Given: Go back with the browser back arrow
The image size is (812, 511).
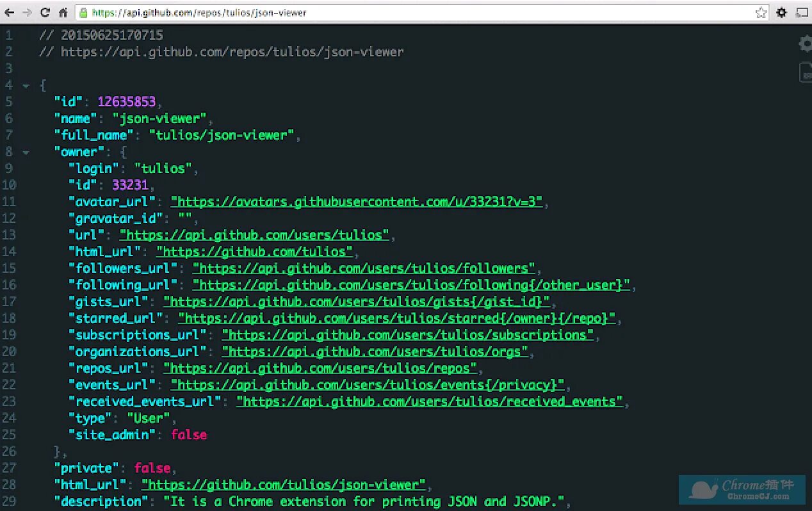Looking at the screenshot, I should click(x=9, y=12).
